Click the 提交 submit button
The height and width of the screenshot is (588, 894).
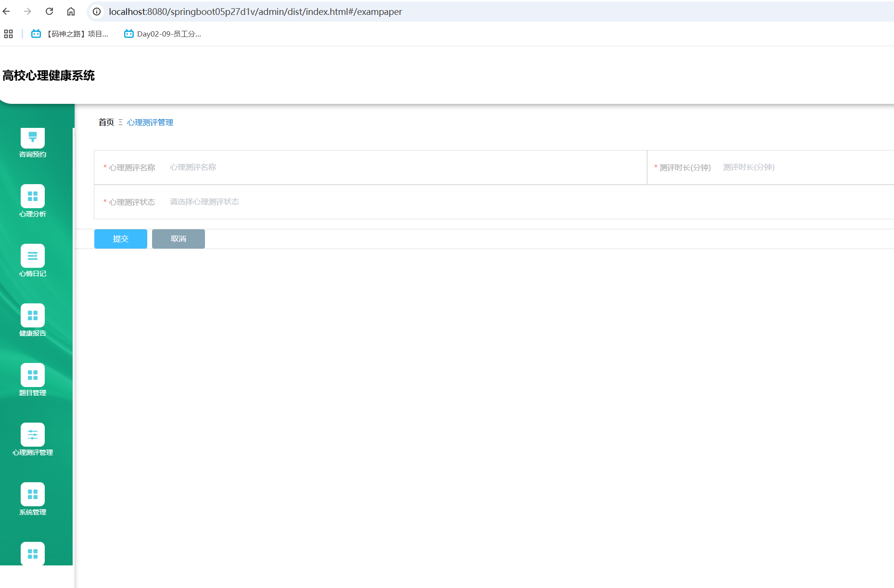121,239
